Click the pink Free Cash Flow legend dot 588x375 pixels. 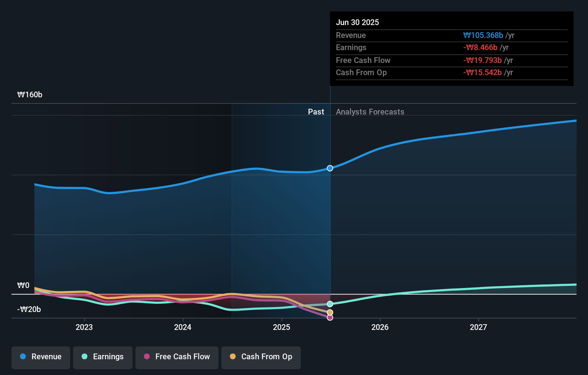pyautogui.click(x=147, y=357)
